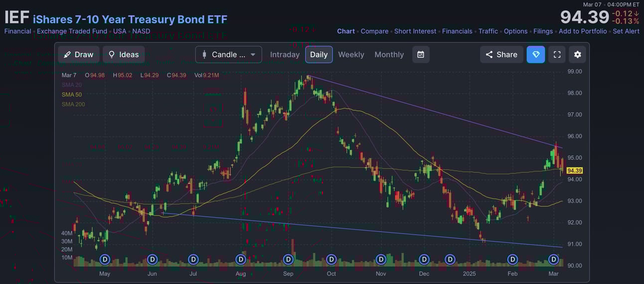The image size is (644, 284).
Task: Click iShares 7-10 Year Treasury Bond ETF title
Action: [x=130, y=19]
